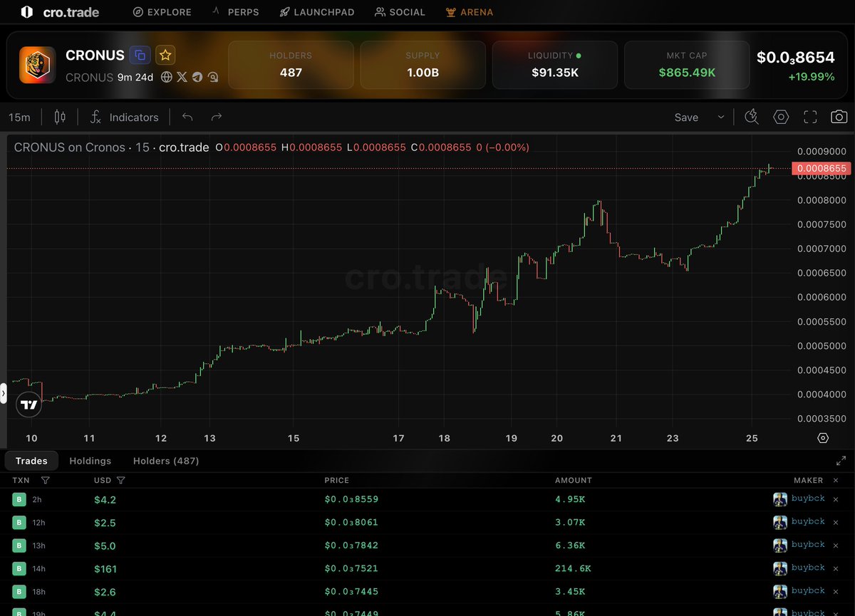Click the 0.0008655 current price label
The height and width of the screenshot is (616, 855).
click(x=822, y=168)
